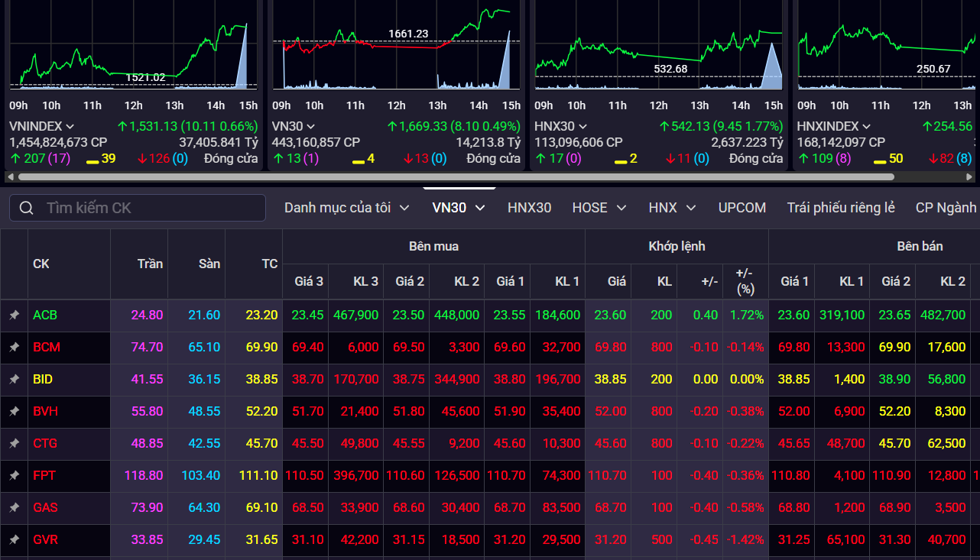
Task: Switch to the HNX30 tab
Action: click(530, 207)
